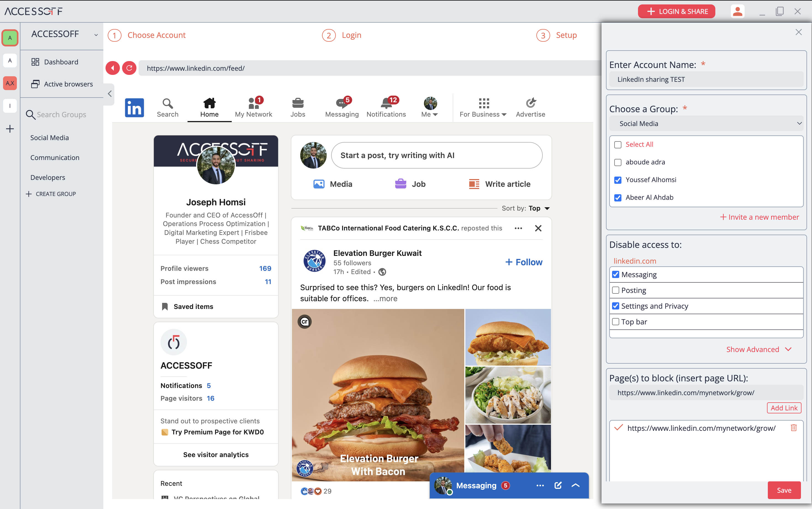Click the page URL to block field
The width and height of the screenshot is (812, 509).
coord(706,393)
